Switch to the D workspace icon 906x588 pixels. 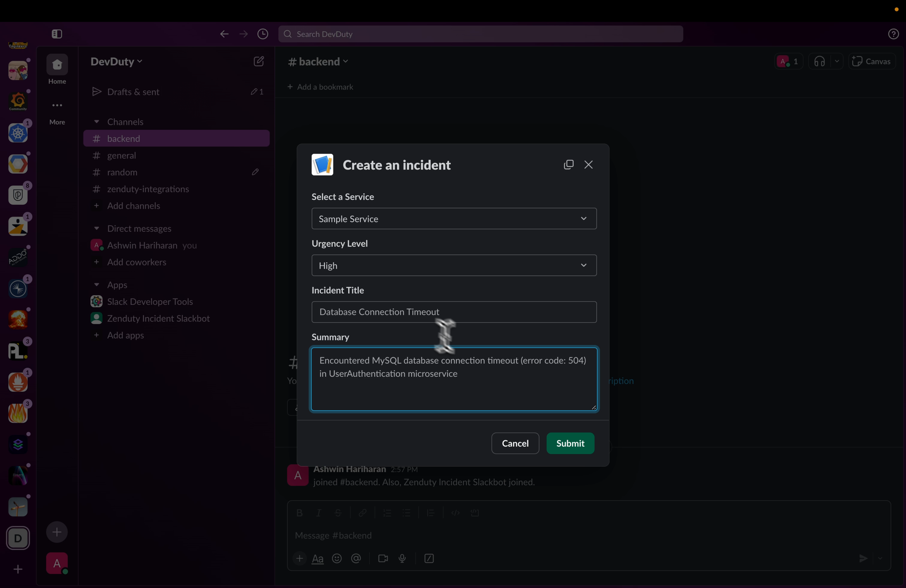pyautogui.click(x=18, y=538)
